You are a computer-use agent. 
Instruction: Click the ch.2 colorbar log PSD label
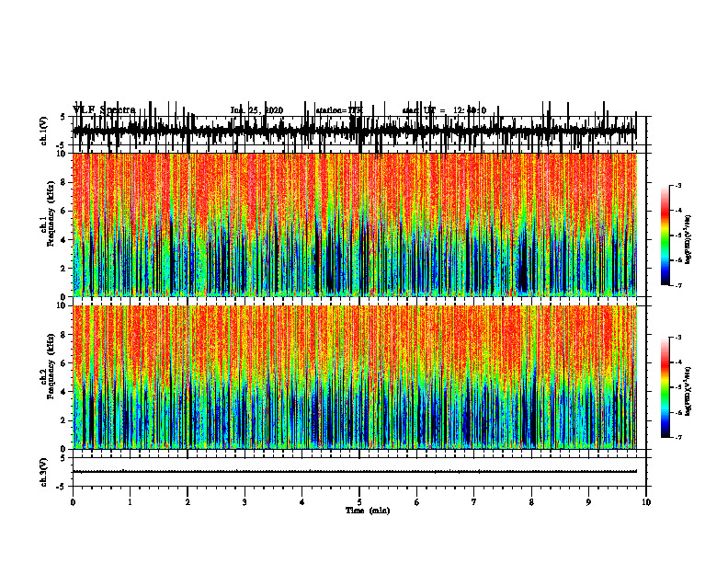tap(688, 391)
